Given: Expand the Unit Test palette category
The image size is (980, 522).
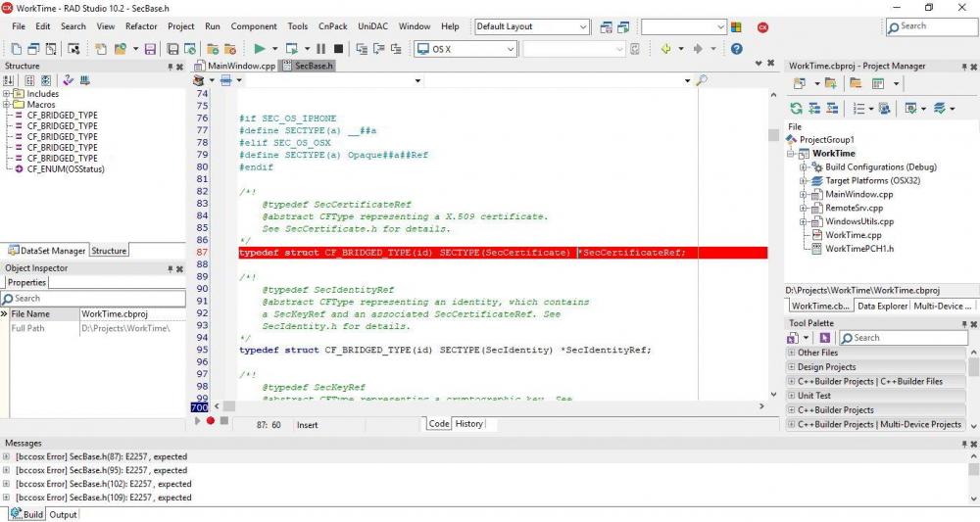Looking at the screenshot, I should coord(791,396).
